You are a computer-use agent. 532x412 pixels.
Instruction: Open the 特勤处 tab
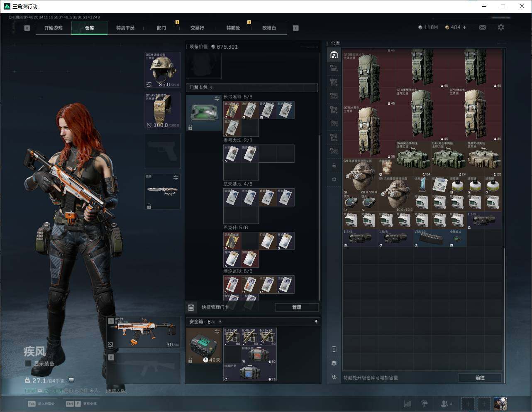point(233,28)
